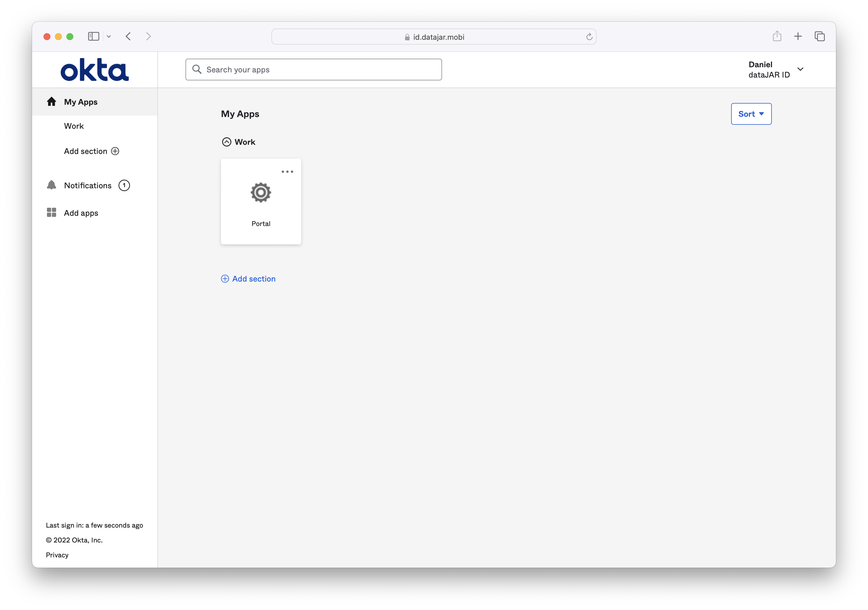The height and width of the screenshot is (610, 868).
Task: Open Add apps in sidebar
Action: point(81,213)
